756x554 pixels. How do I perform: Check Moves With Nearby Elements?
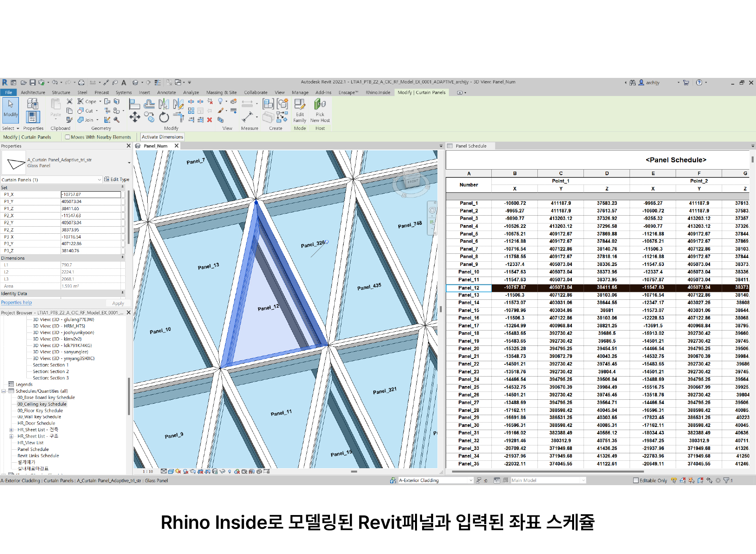click(x=68, y=137)
